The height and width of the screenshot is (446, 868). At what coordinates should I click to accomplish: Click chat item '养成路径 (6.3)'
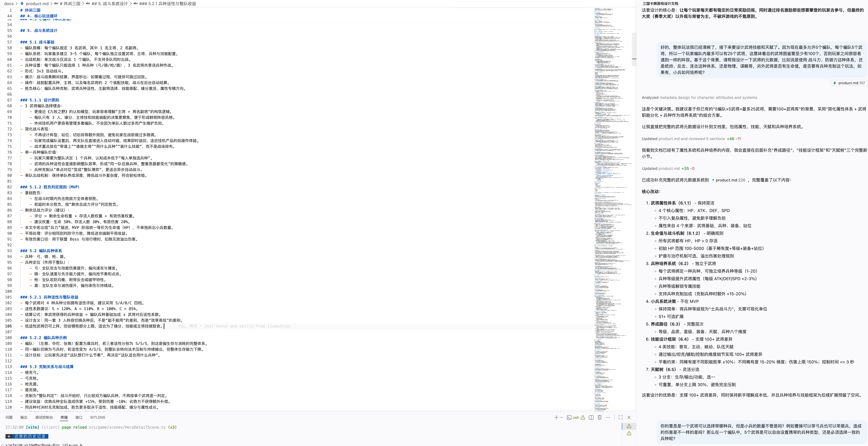665,324
